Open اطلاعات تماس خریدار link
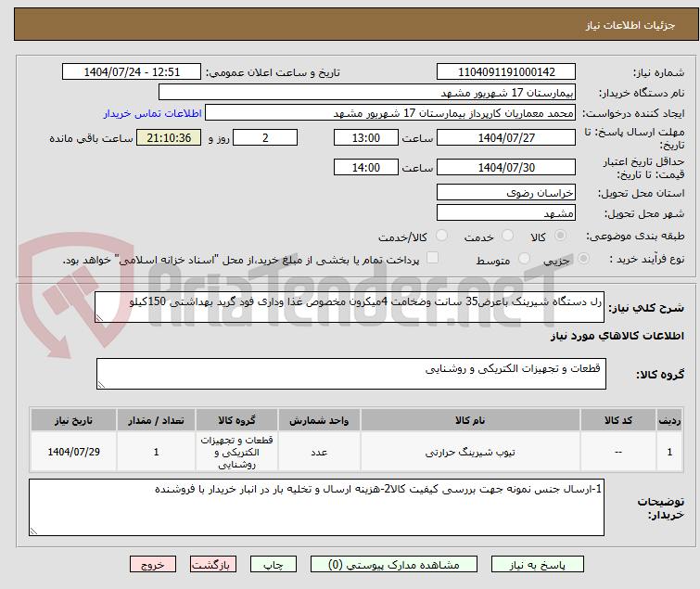Screen dimensions: 700x589 (153, 113)
